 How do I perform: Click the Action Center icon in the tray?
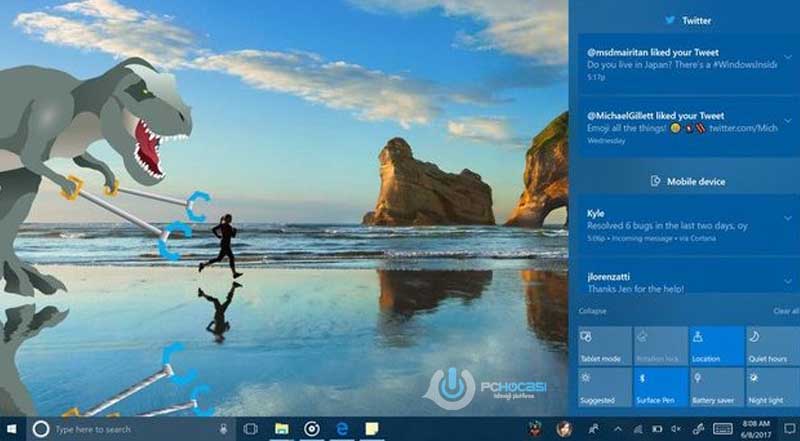pos(789,429)
